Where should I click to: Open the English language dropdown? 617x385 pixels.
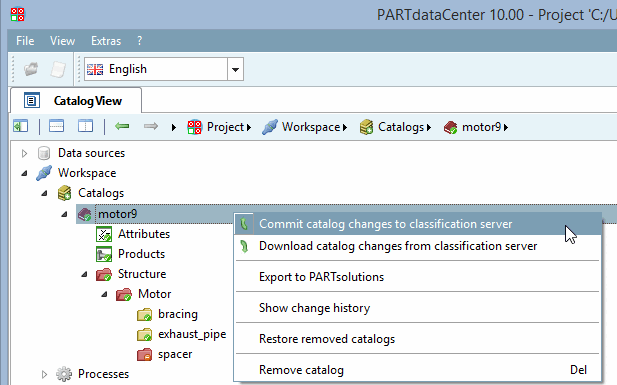point(235,69)
